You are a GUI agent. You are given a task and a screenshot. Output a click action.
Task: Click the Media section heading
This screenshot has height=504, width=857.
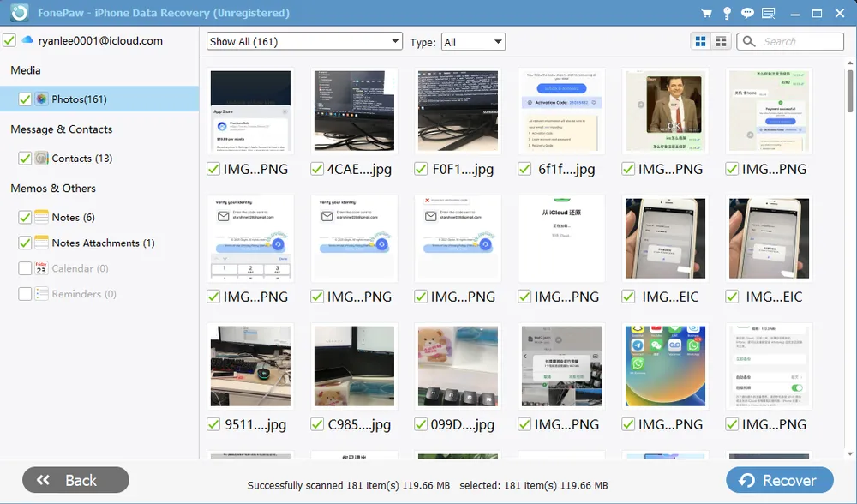26,70
